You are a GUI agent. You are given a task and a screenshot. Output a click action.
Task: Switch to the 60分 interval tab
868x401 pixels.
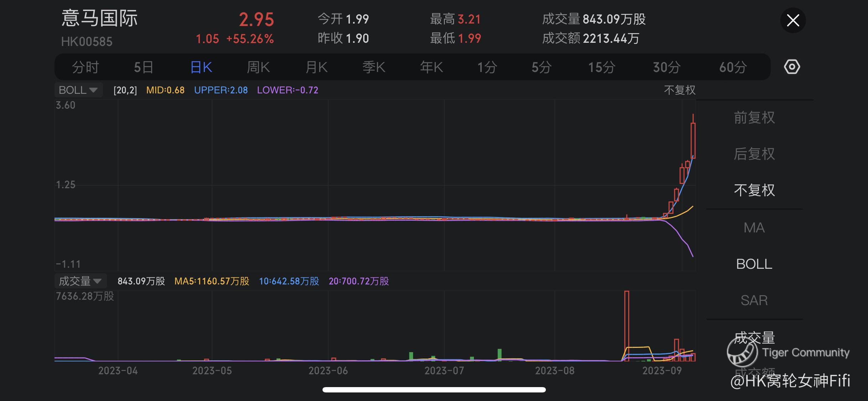733,67
